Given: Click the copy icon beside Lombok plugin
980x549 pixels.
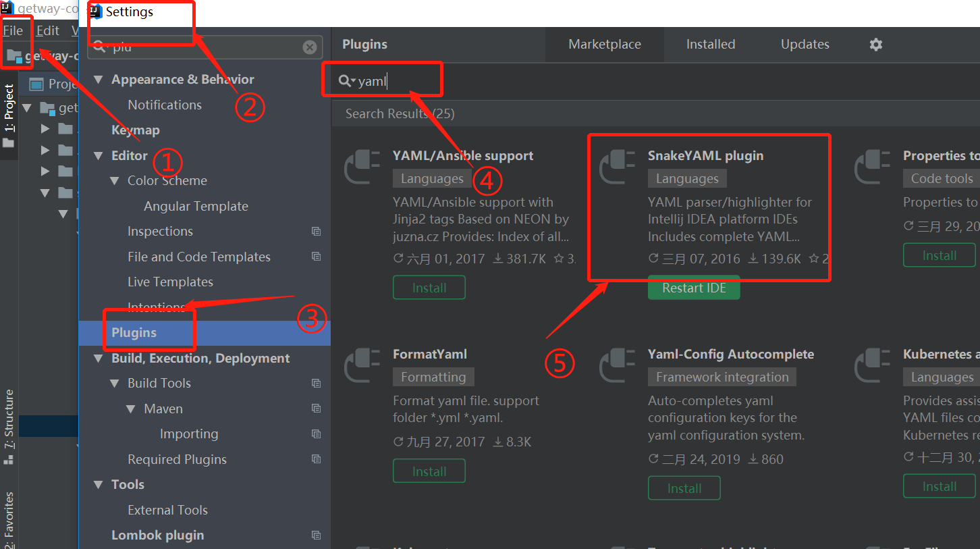Looking at the screenshot, I should 316,535.
